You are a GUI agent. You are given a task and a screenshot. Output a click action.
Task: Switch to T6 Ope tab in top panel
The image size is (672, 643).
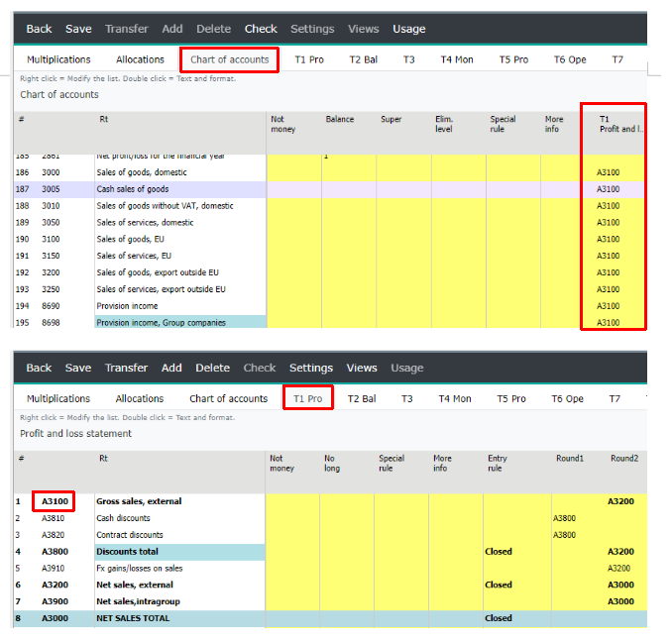pyautogui.click(x=570, y=59)
